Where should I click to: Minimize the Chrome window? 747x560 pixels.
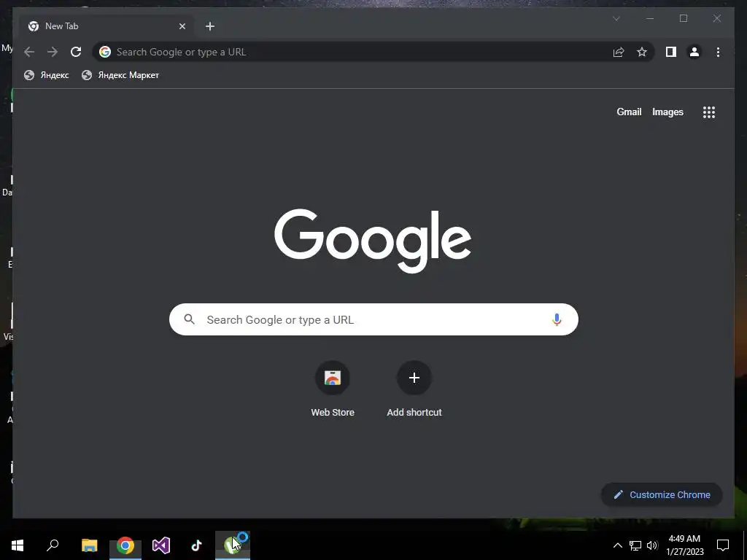[650, 18]
